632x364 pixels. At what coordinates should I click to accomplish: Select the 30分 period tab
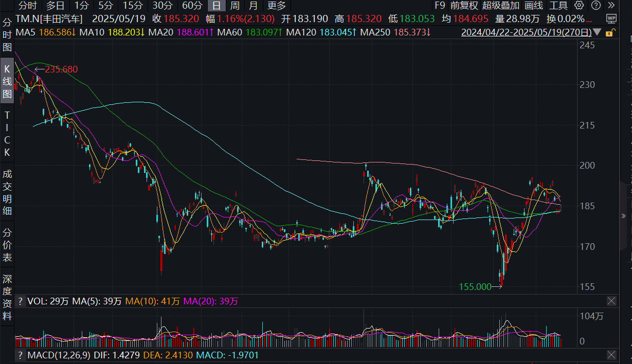162,6
